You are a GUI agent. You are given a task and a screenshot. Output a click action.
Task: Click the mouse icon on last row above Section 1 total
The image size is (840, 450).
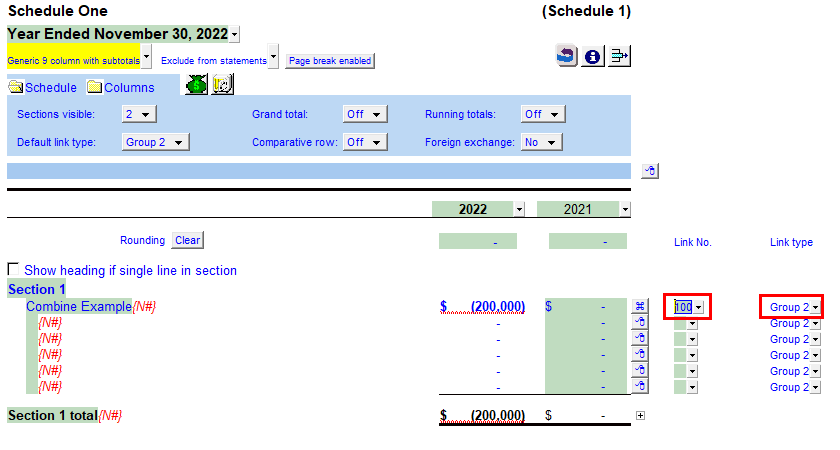click(x=640, y=386)
